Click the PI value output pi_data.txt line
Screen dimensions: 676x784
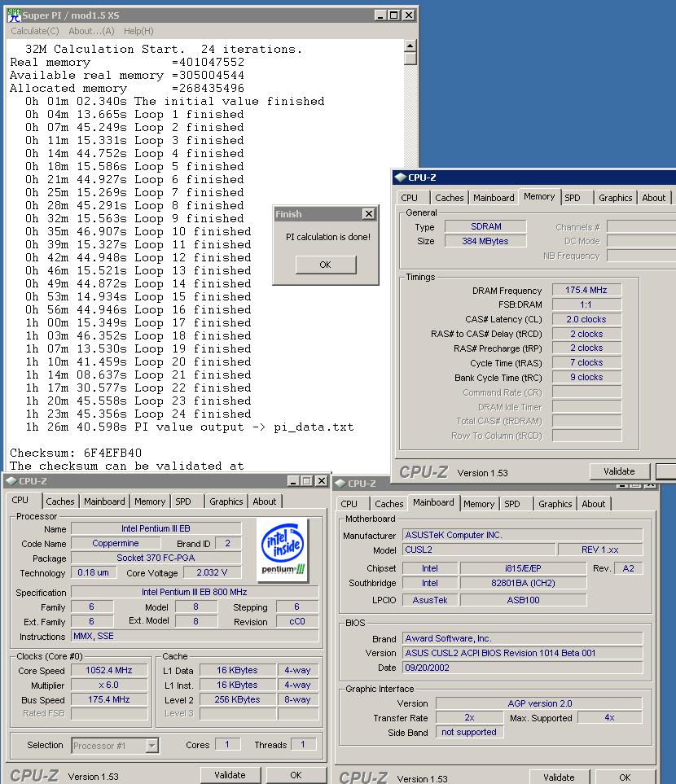[x=190, y=427]
